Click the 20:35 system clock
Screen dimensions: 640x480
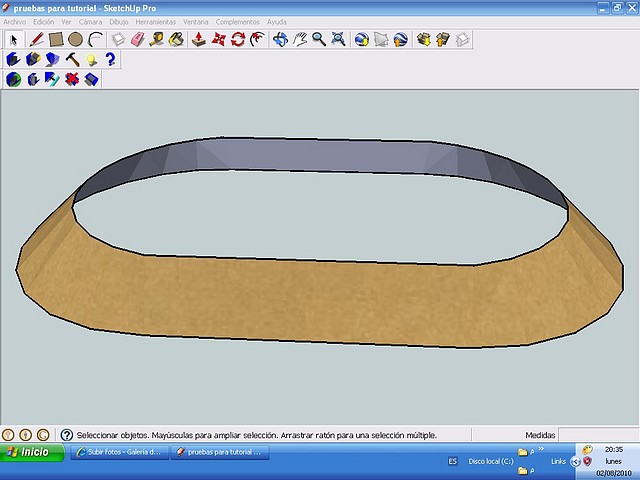coord(613,449)
